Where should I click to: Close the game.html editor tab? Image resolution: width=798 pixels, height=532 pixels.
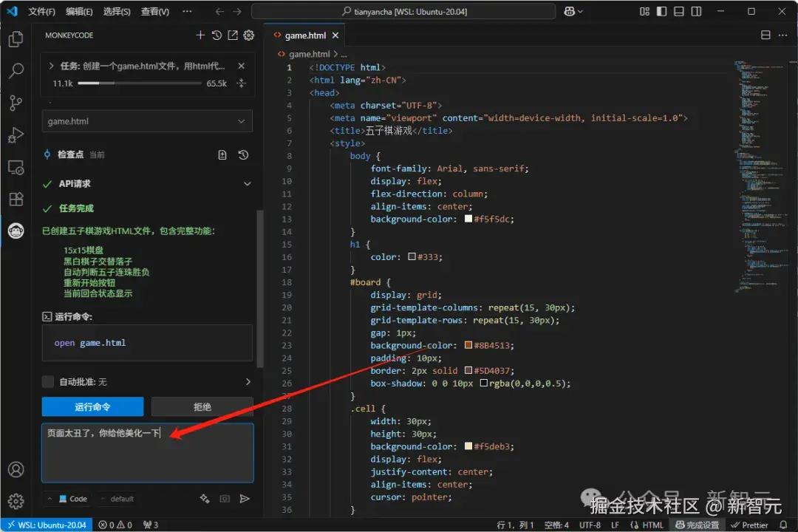pos(335,35)
